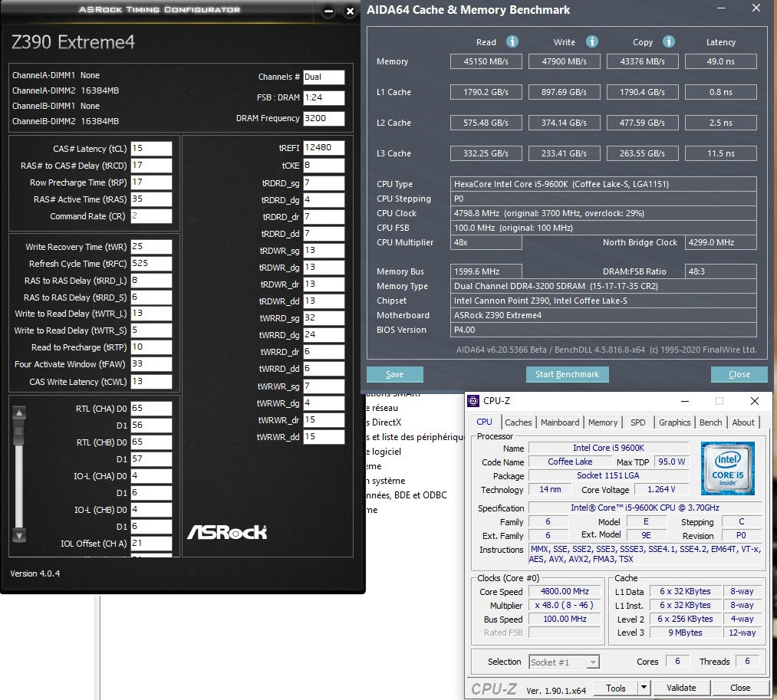Click the ASRock logo in Timing Configurator
Screen dimensions: 777x700
227,532
